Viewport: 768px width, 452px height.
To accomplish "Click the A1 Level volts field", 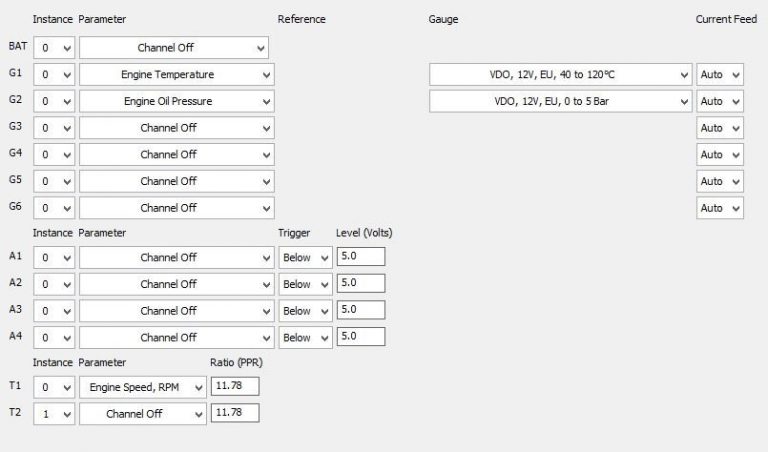I will coord(361,257).
